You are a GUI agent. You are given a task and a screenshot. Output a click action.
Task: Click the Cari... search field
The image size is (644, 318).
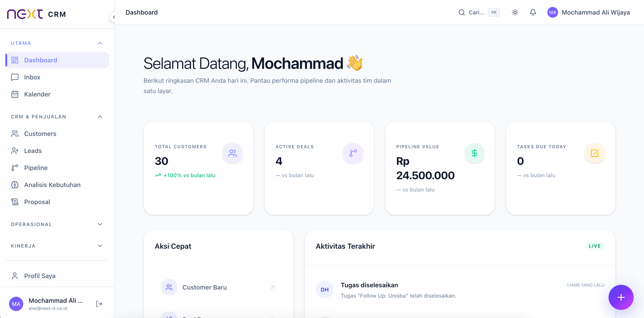479,12
